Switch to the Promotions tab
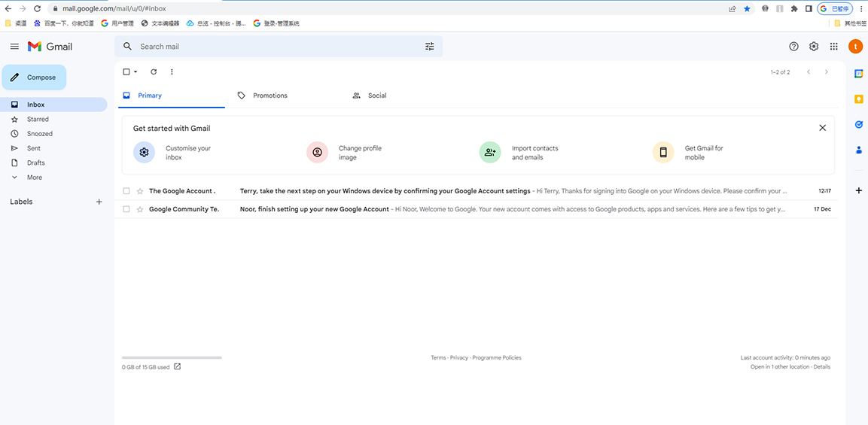 click(x=270, y=96)
